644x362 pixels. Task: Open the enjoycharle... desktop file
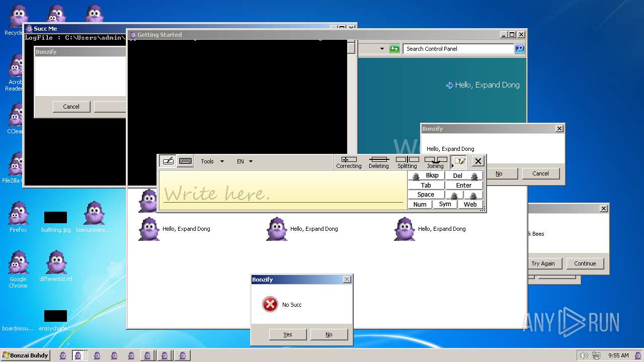[56, 320]
